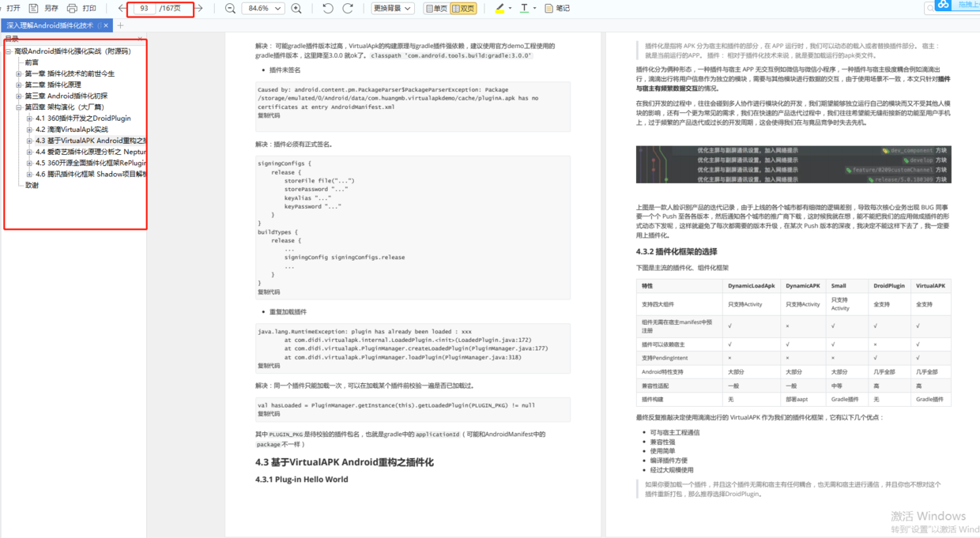
Task: Click the cloud icon at top right
Action: 943,6
